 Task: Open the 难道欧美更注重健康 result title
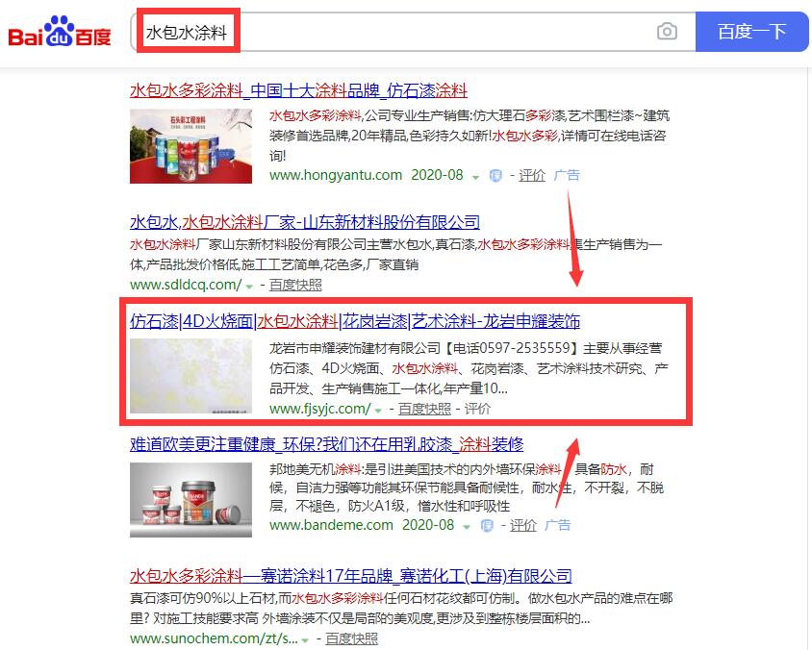pos(326,444)
